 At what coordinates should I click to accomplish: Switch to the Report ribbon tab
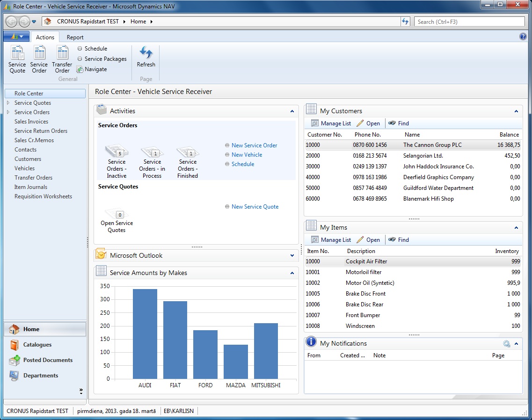pos(75,37)
